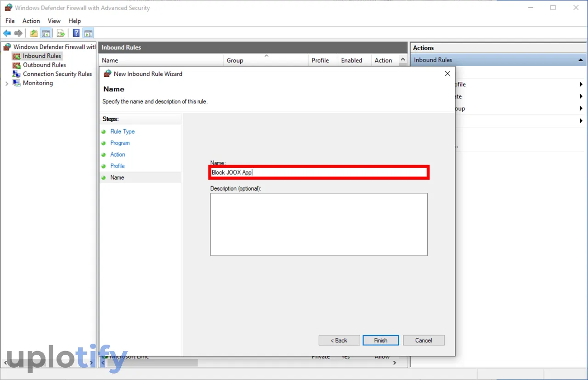Image resolution: width=588 pixels, height=380 pixels.
Task: Sort rules by the Enabled column header
Action: tap(354, 60)
